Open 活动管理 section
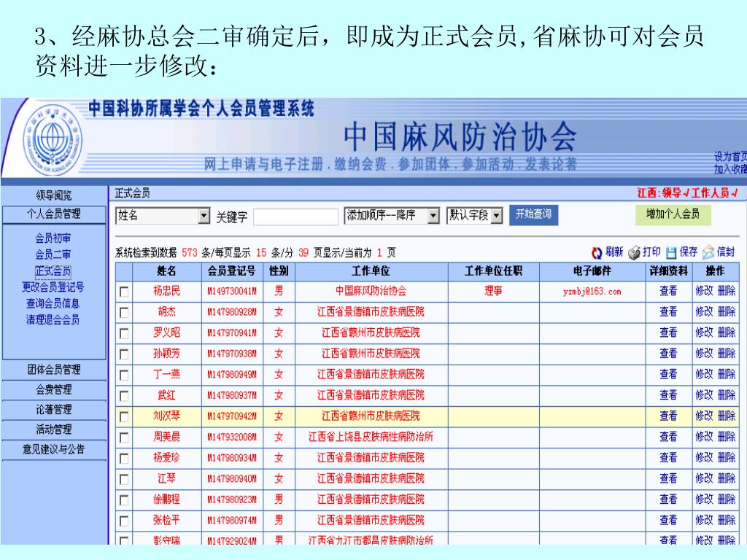The height and width of the screenshot is (560, 747). pos(54,430)
